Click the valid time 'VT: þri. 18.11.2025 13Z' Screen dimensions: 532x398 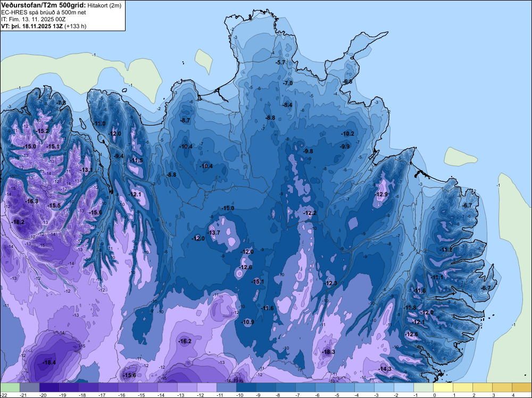click(x=32, y=26)
